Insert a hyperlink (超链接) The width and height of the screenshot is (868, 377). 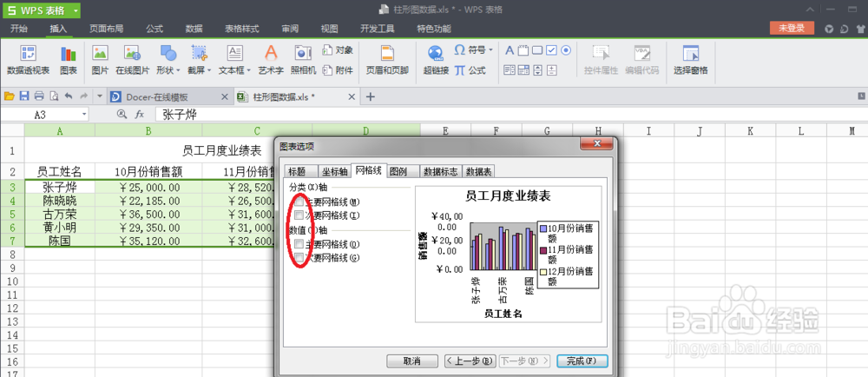[x=436, y=60]
